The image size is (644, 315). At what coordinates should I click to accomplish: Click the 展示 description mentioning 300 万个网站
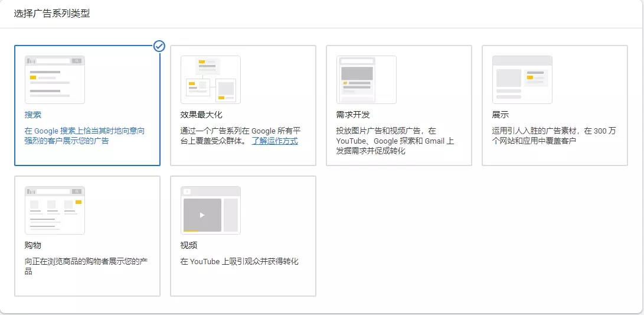(x=554, y=136)
